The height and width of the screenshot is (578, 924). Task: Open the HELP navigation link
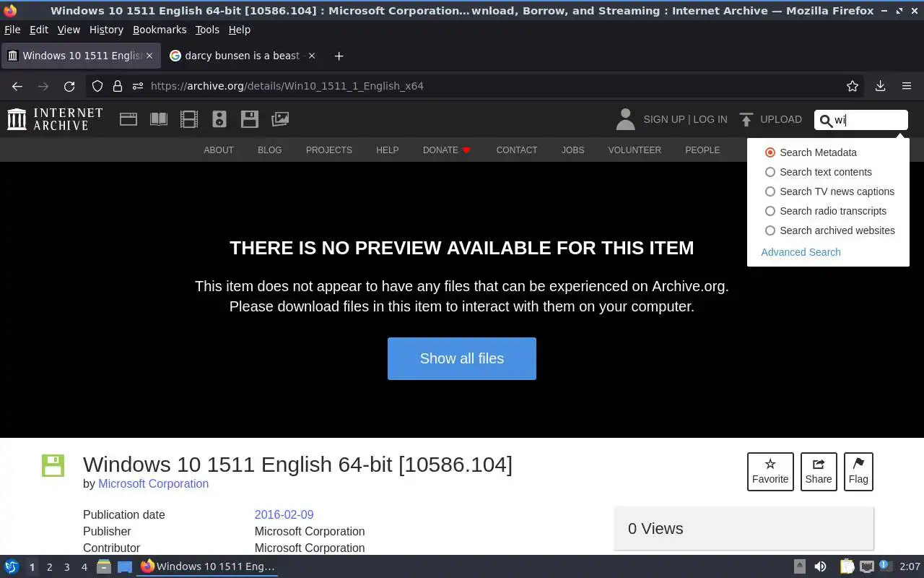[387, 150]
